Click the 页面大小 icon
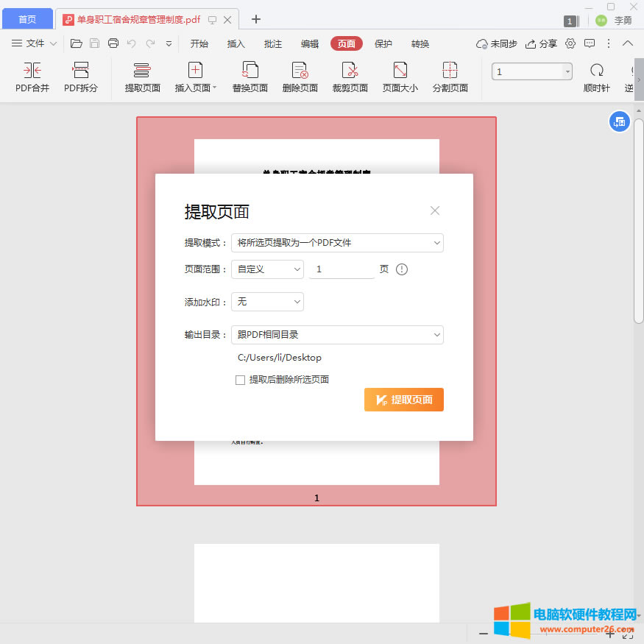The width and height of the screenshot is (644, 644). pyautogui.click(x=400, y=77)
